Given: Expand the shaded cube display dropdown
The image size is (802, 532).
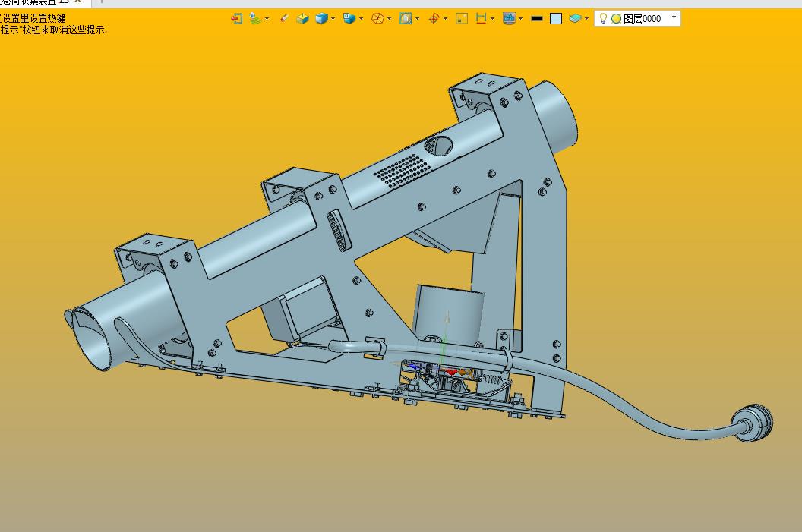Looking at the screenshot, I should pos(333,19).
